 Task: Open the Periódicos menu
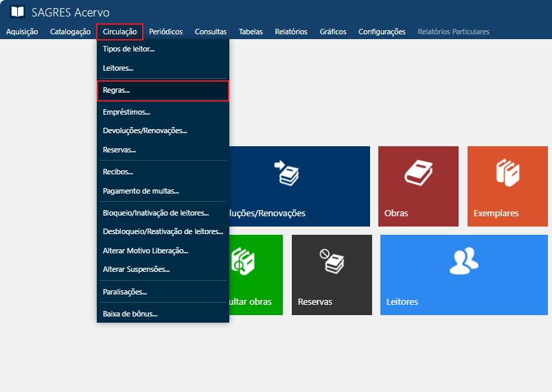point(165,32)
